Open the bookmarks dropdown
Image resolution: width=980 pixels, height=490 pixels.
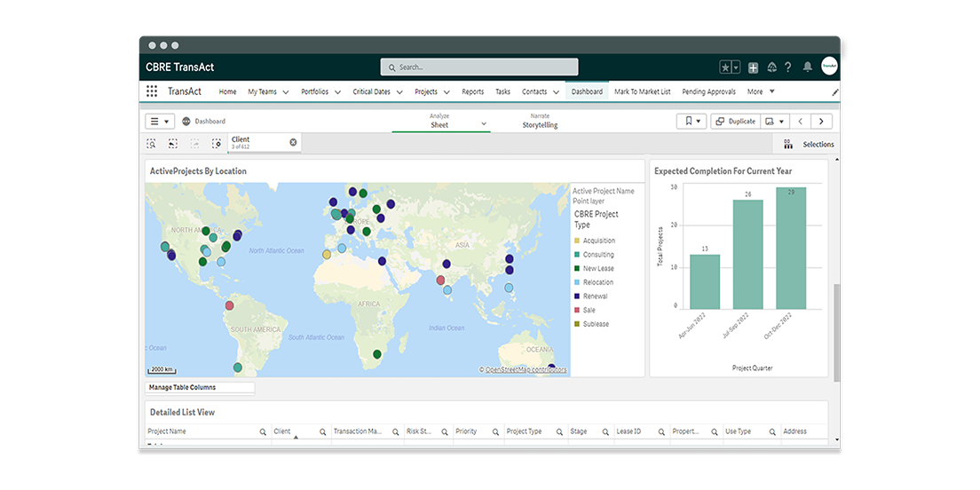691,122
